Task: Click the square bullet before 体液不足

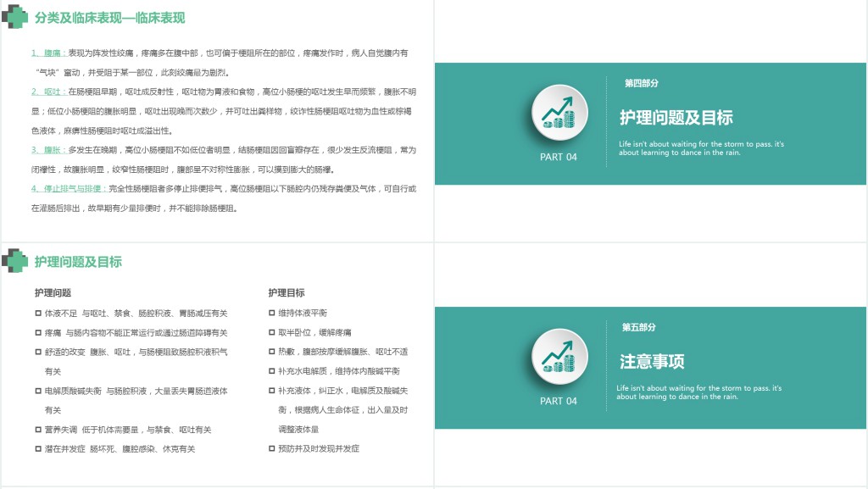Action: tap(38, 314)
